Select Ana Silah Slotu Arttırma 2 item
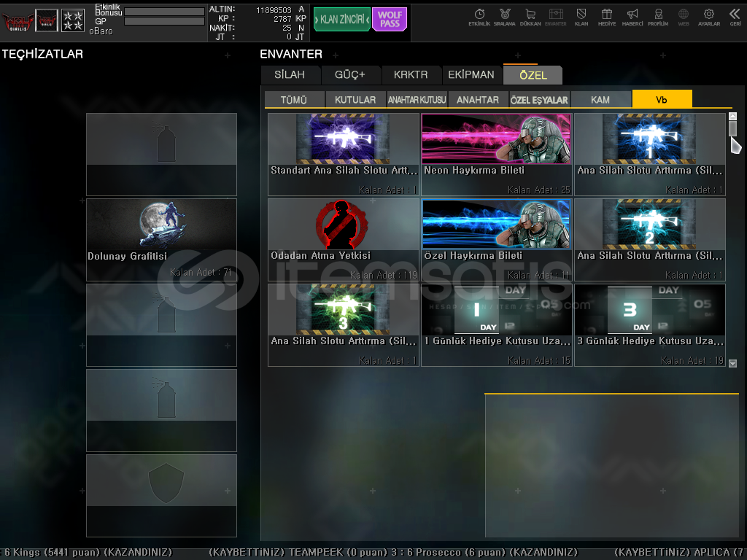 (x=650, y=239)
